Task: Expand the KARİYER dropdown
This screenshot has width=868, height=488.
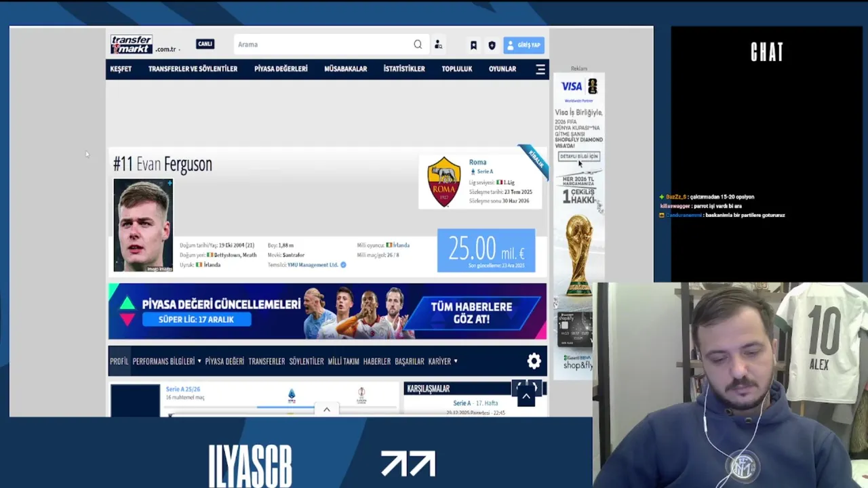Action: (443, 361)
